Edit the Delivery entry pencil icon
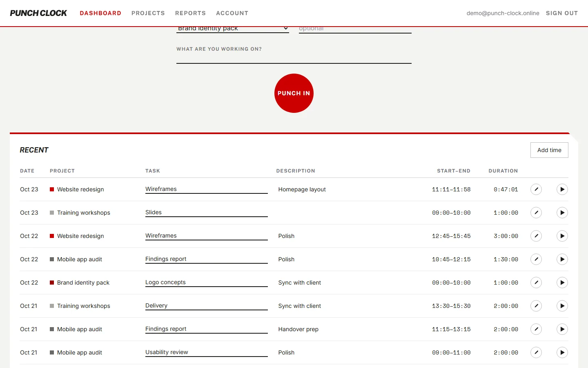The width and height of the screenshot is (588, 368). point(536,306)
